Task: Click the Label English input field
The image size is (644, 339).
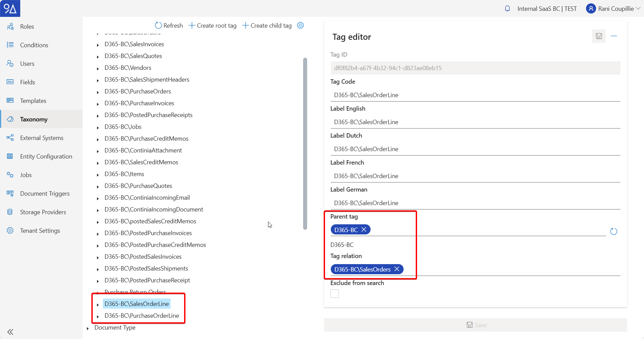Action: [x=475, y=122]
